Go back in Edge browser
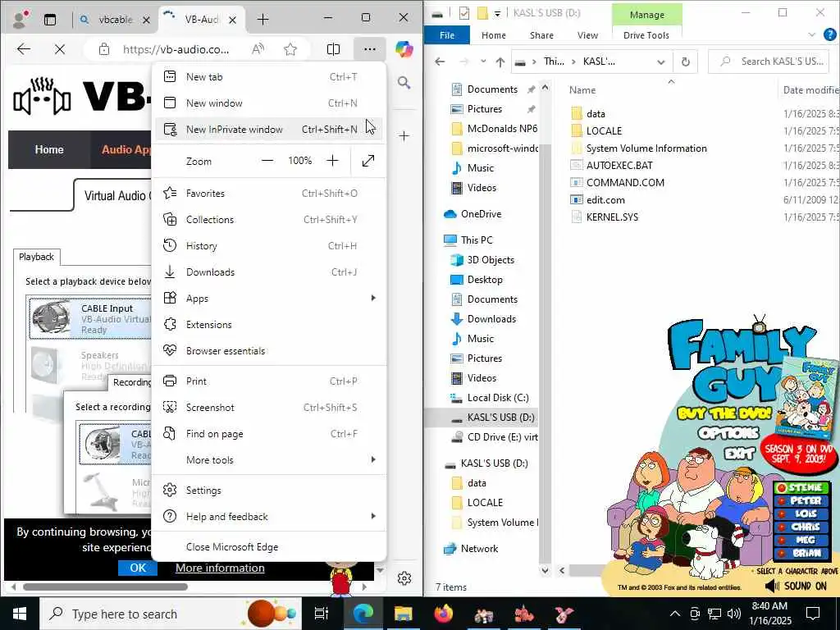The width and height of the screenshot is (840, 630). pyautogui.click(x=24, y=49)
